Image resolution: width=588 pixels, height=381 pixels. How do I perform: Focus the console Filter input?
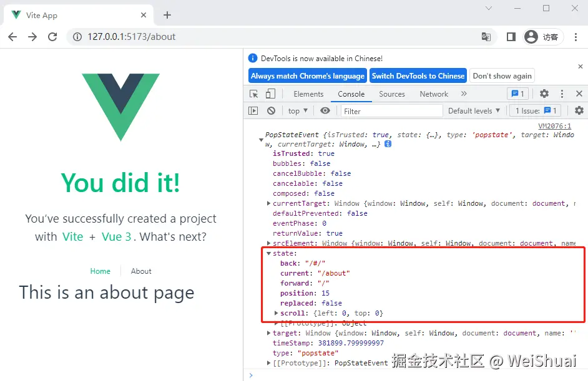[392, 111]
